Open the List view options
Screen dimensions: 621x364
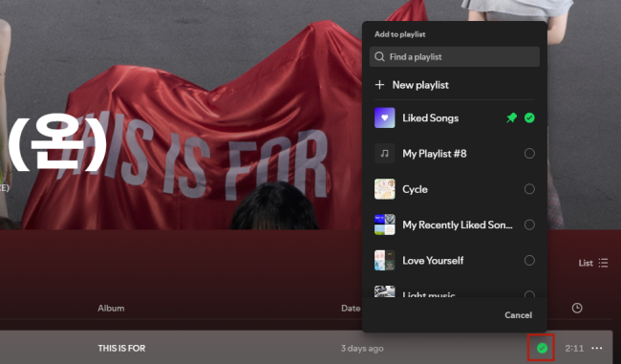pyautogui.click(x=593, y=263)
